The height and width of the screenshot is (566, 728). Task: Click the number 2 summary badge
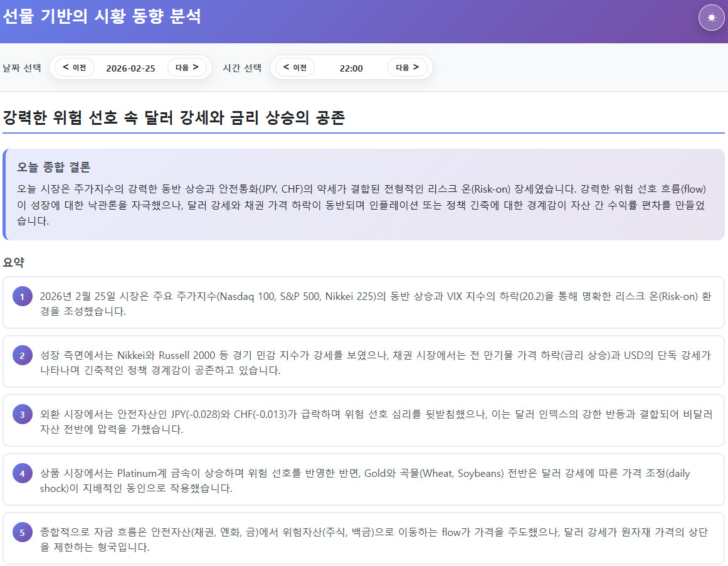(x=23, y=356)
